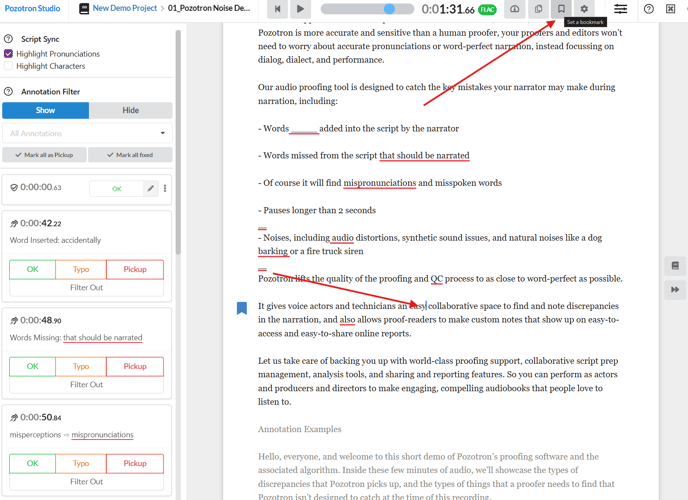Open the All Annotations dropdown
Screen dimensions: 688x500
tap(87, 133)
